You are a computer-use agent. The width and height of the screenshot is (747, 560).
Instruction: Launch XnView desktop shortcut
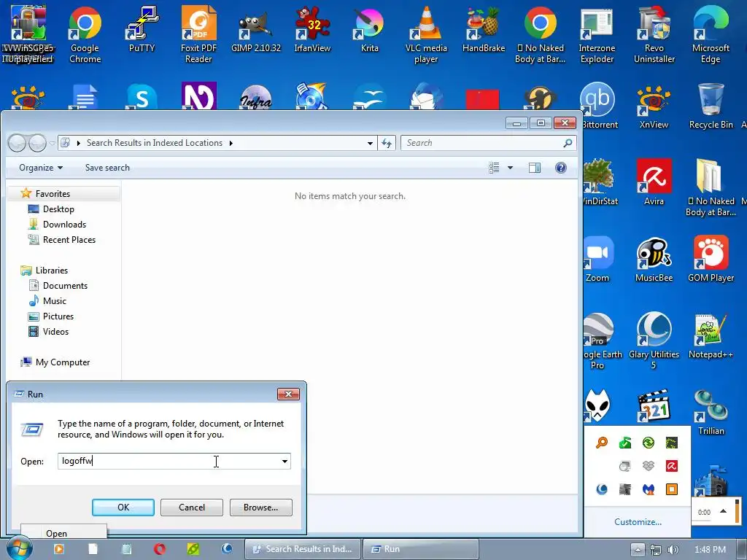pos(654,106)
